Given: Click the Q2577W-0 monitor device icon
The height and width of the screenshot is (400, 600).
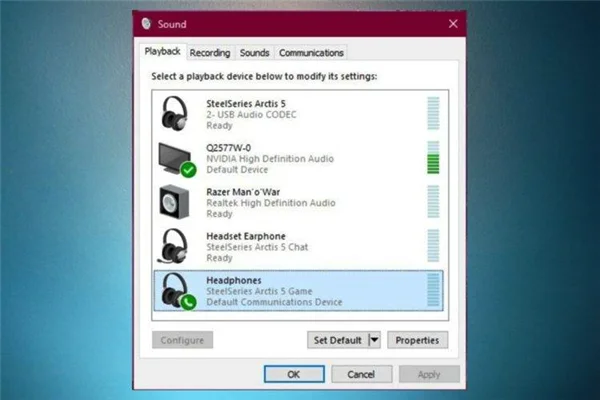Looking at the screenshot, I should [177, 160].
